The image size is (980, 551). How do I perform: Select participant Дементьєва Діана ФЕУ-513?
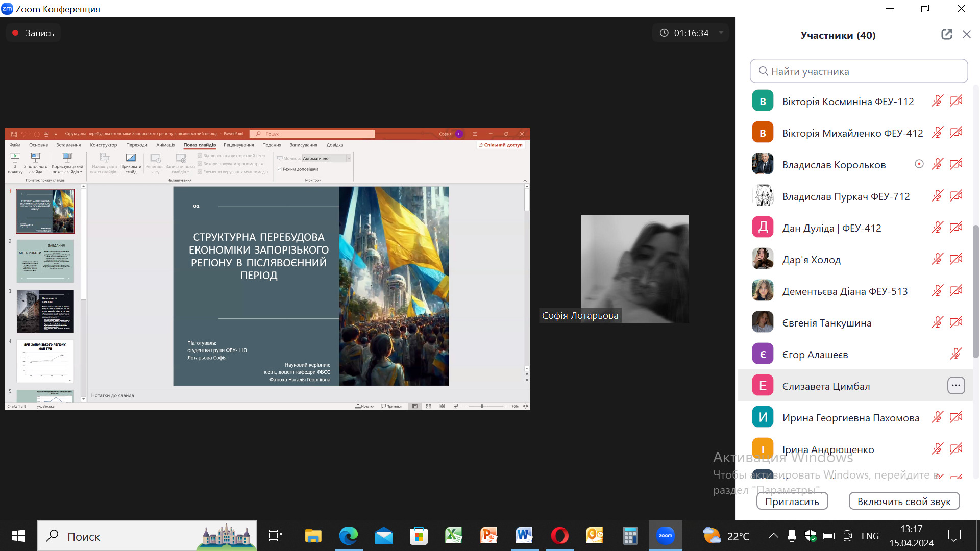(844, 291)
